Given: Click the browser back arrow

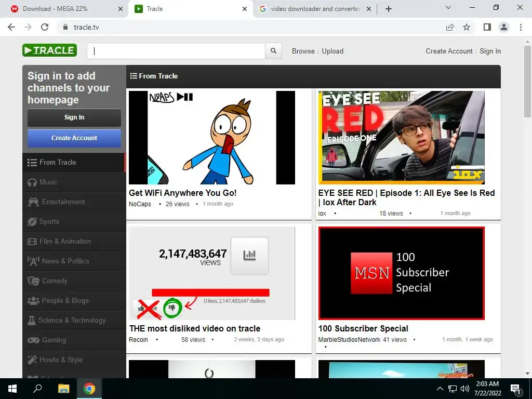Looking at the screenshot, I should [11, 27].
